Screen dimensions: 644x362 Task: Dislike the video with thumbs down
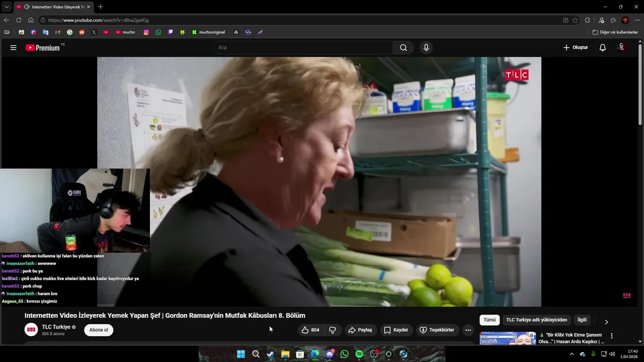click(333, 330)
